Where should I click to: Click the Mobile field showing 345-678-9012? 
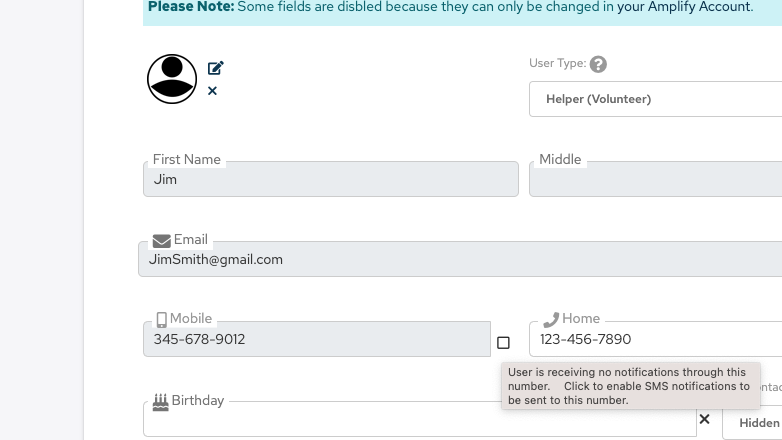(x=316, y=339)
